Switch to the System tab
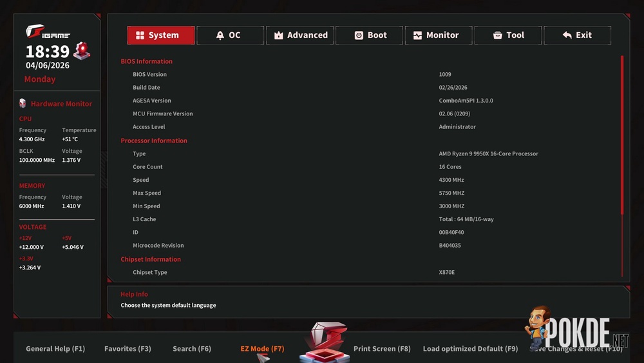The height and width of the screenshot is (363, 644). pos(160,35)
